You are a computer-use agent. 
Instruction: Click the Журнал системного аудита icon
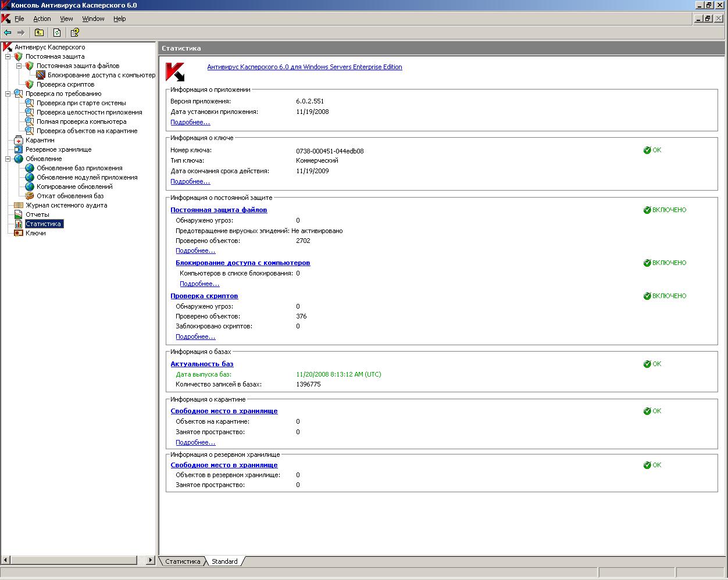19,205
